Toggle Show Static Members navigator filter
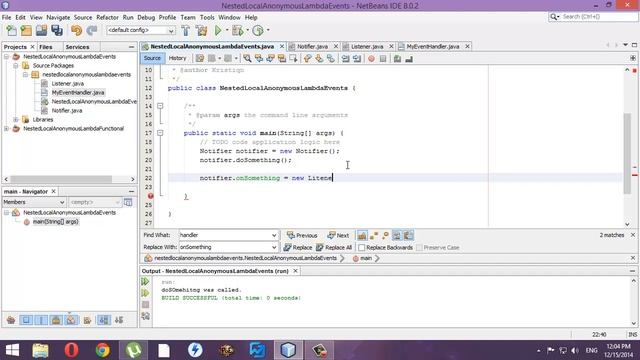Viewport: 640px width, 360px height. tap(41, 320)
